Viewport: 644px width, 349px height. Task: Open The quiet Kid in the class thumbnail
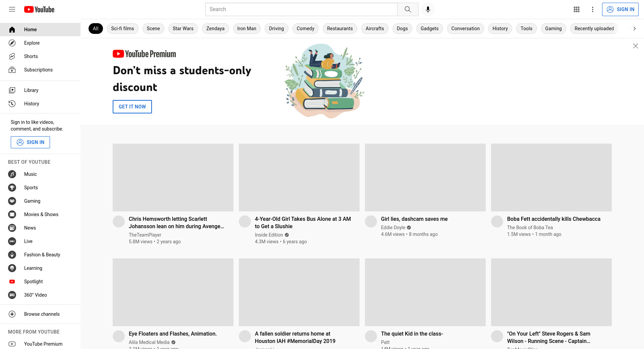425,292
